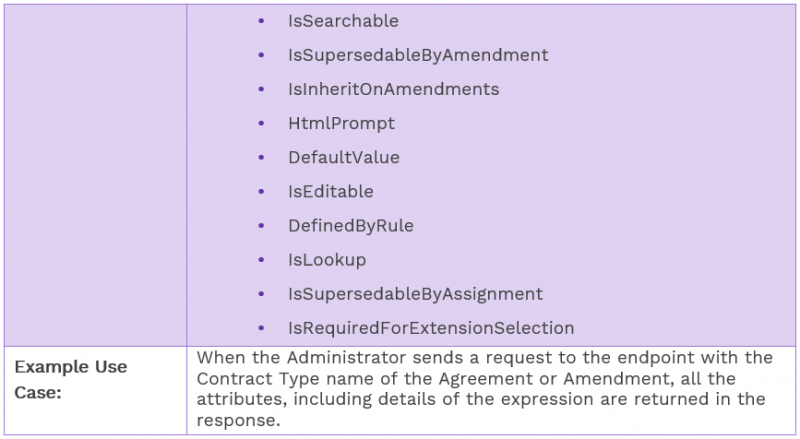Select the IsEditable entry

(330, 191)
